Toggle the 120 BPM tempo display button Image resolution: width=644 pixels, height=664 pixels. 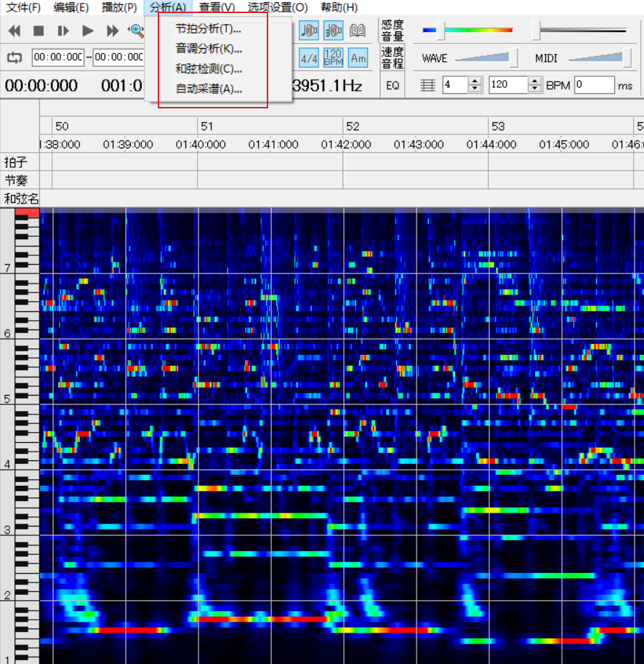333,57
